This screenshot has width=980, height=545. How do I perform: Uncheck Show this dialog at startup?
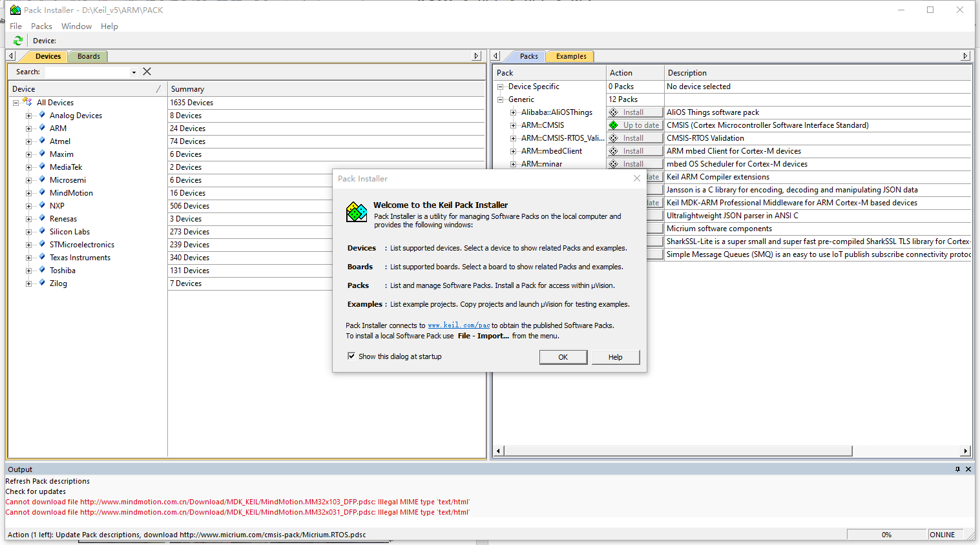pyautogui.click(x=351, y=356)
